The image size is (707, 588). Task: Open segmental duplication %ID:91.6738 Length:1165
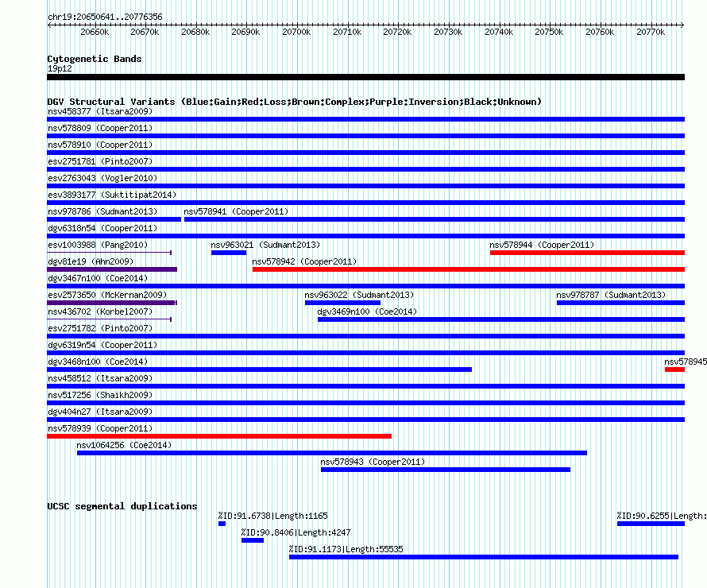(x=222, y=524)
